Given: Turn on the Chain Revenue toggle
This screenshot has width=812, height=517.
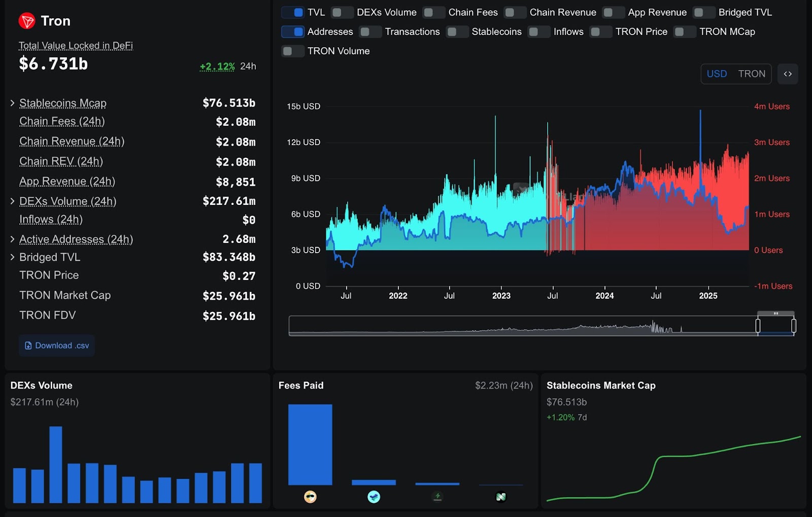Looking at the screenshot, I should click(515, 12).
